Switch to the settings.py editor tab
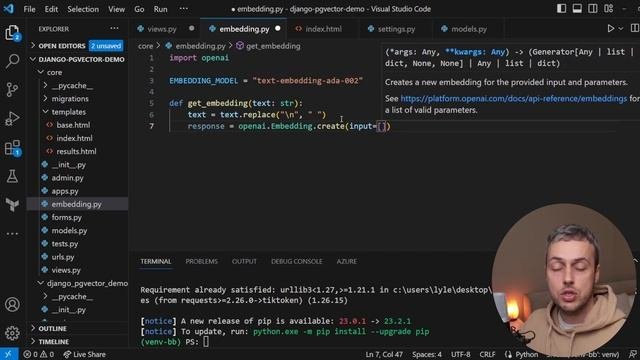 (x=396, y=29)
